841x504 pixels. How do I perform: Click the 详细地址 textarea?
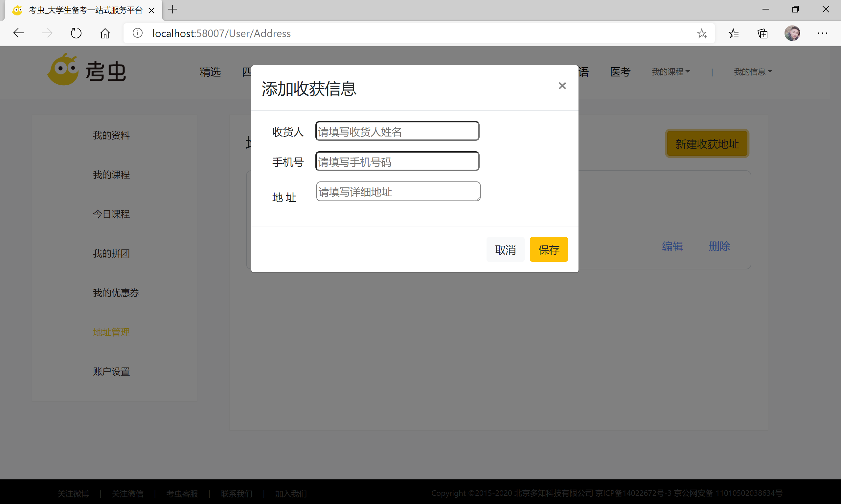[398, 192]
